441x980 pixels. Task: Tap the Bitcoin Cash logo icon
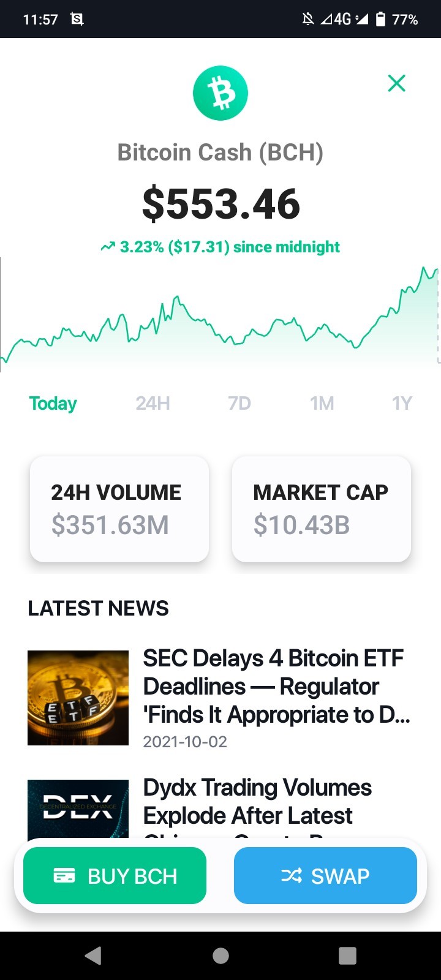coord(221,93)
